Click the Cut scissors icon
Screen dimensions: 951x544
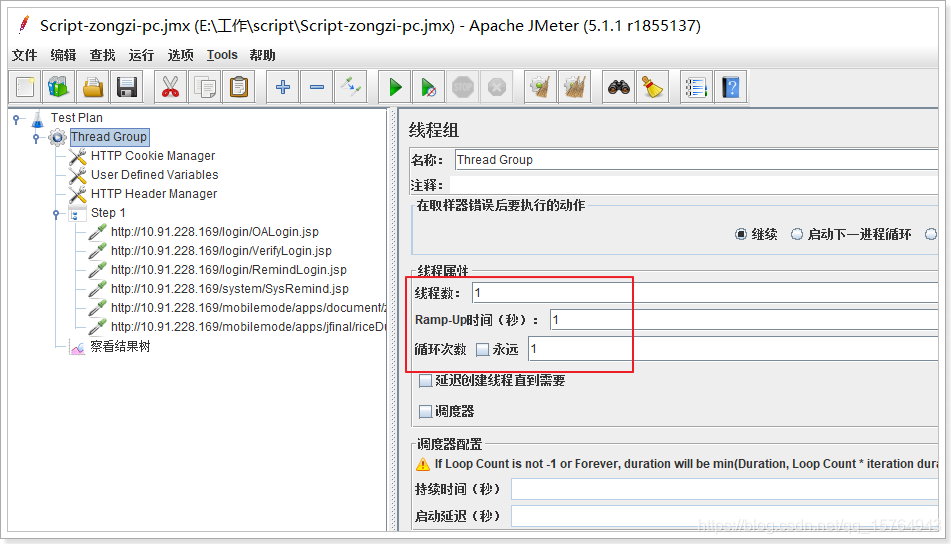(170, 87)
